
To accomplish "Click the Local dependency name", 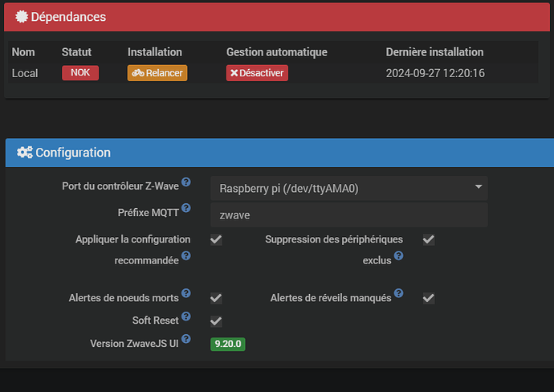I will coord(25,73).
